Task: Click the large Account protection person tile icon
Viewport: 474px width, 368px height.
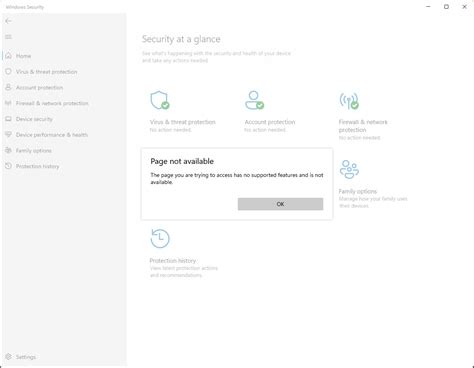Action: pyautogui.click(x=254, y=100)
